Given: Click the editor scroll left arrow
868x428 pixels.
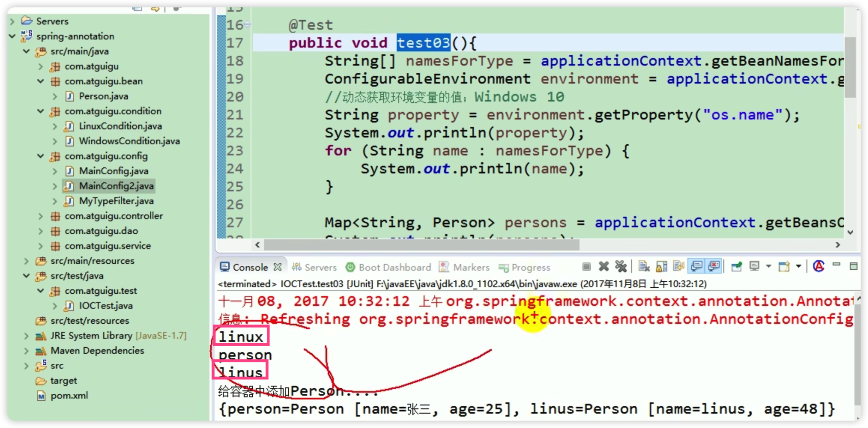Looking at the screenshot, I should point(257,245).
